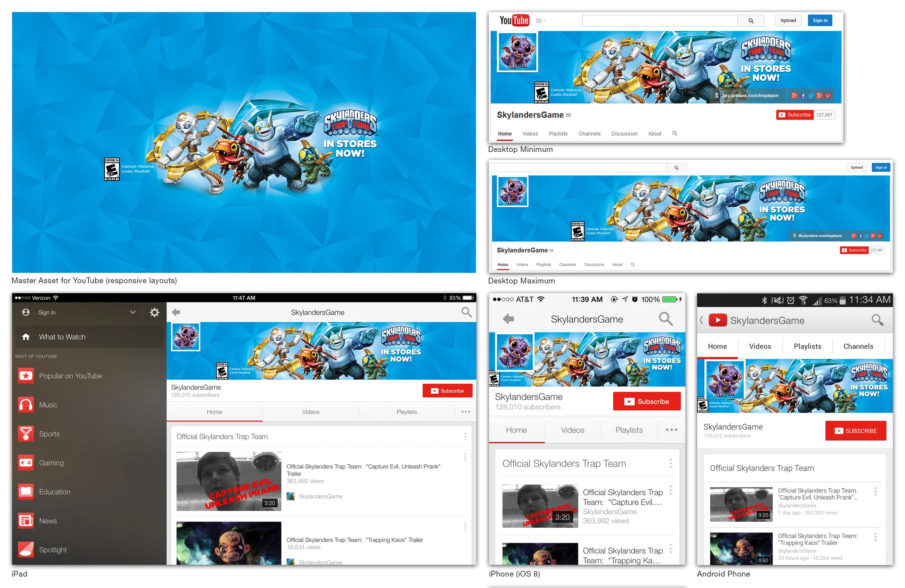This screenshot has height=588, width=905.
Task: Open more tabs ellipsis on iPad
Action: pos(466,412)
